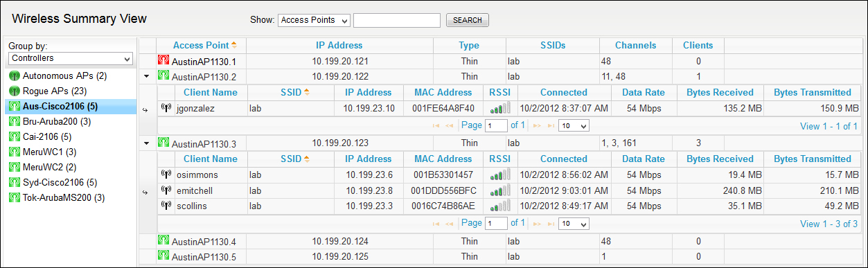The height and width of the screenshot is (268, 868).
Task: Click the Rogue APs group icon
Action: [x=14, y=91]
